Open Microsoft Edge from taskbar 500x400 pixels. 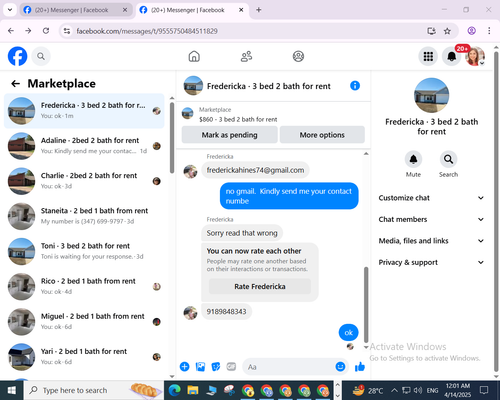click(x=174, y=390)
